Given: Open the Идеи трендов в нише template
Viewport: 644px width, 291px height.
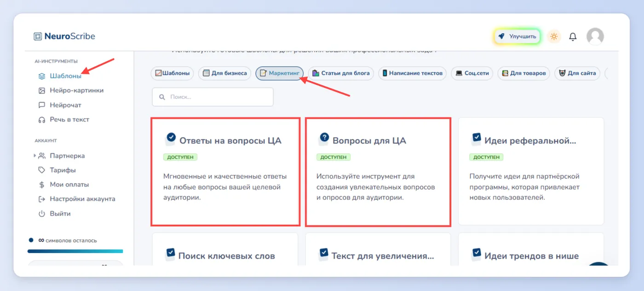Looking at the screenshot, I should point(531,249).
